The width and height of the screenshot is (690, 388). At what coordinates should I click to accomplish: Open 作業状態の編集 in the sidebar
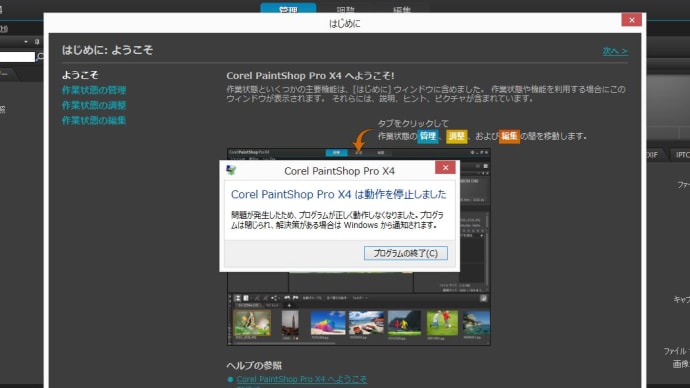[x=94, y=121]
